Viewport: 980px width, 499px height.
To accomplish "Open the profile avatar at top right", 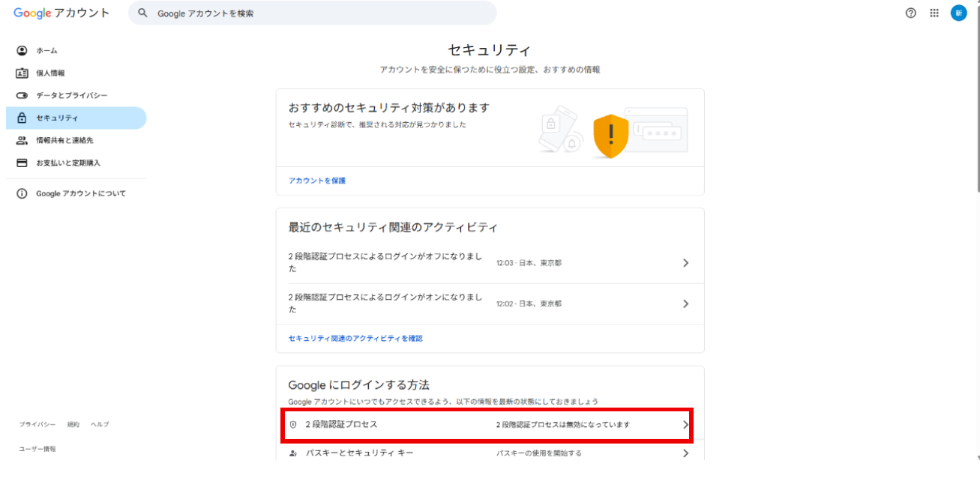I will [958, 13].
